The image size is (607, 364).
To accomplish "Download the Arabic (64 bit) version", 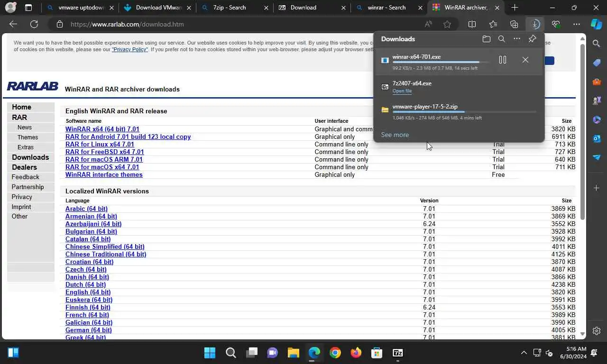I will click(86, 209).
